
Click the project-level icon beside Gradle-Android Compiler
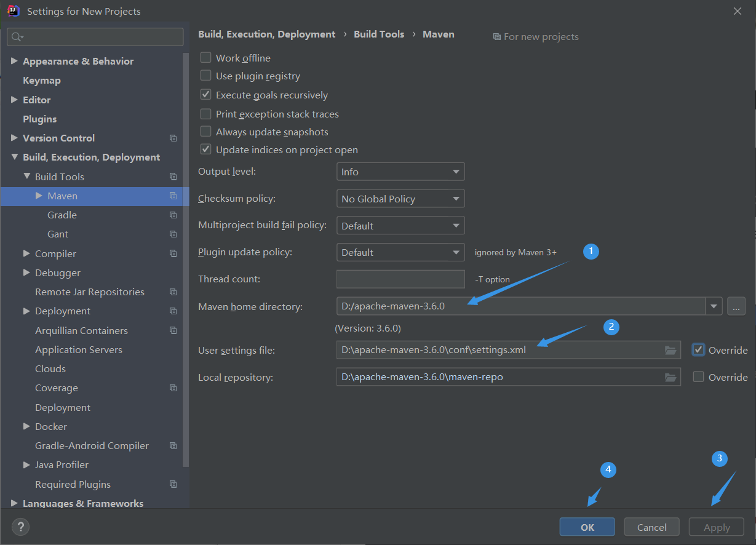173,446
